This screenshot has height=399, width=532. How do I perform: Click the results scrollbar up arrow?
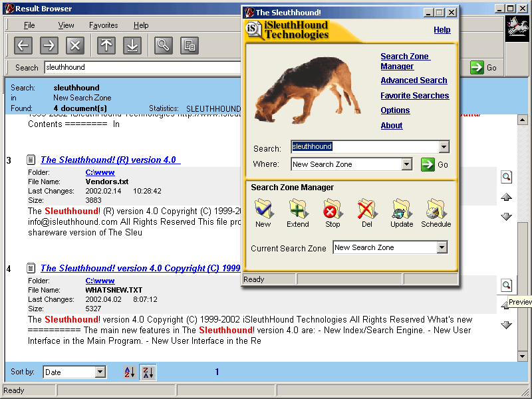(x=522, y=120)
